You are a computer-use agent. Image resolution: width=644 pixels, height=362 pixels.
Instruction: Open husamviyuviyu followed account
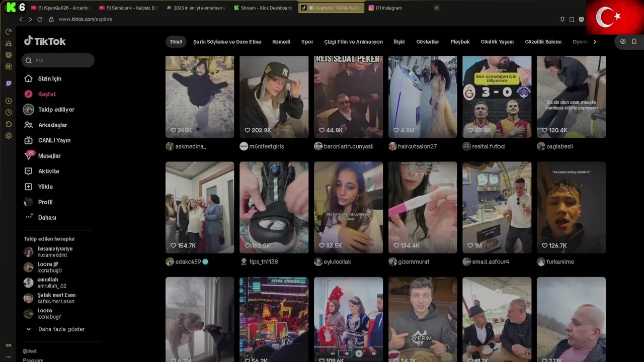pyautogui.click(x=54, y=252)
